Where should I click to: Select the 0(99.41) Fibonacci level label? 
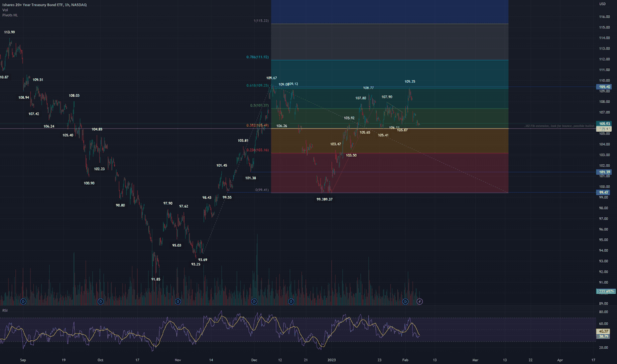pos(262,190)
